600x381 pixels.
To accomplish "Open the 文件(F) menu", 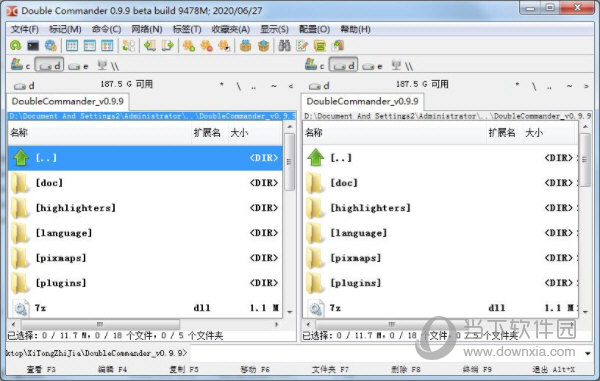I will pyautogui.click(x=24, y=29).
